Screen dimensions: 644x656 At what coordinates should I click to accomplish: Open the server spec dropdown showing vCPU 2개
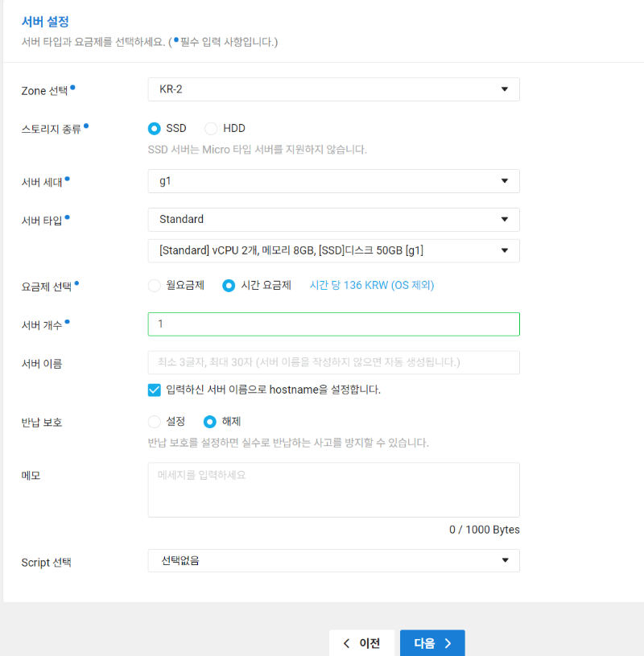click(x=332, y=251)
